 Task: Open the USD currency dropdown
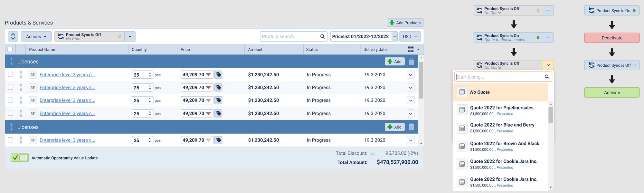pyautogui.click(x=410, y=36)
